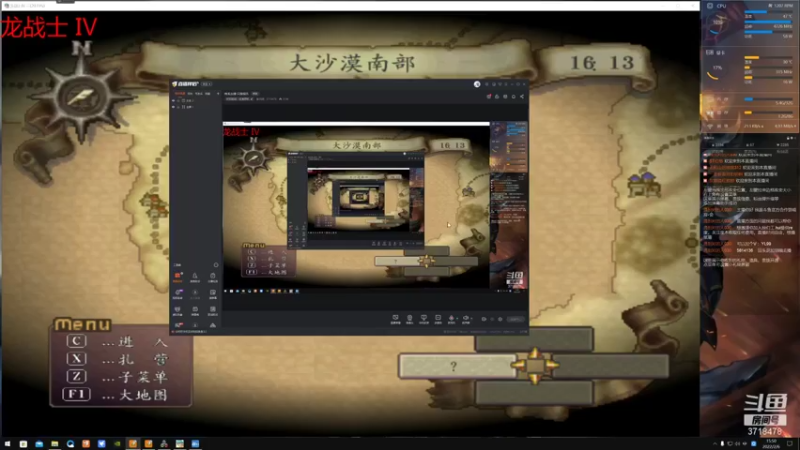This screenshot has width=800, height=450.
Task: Click the F1 world map option in game menu
Action: click(x=115, y=394)
